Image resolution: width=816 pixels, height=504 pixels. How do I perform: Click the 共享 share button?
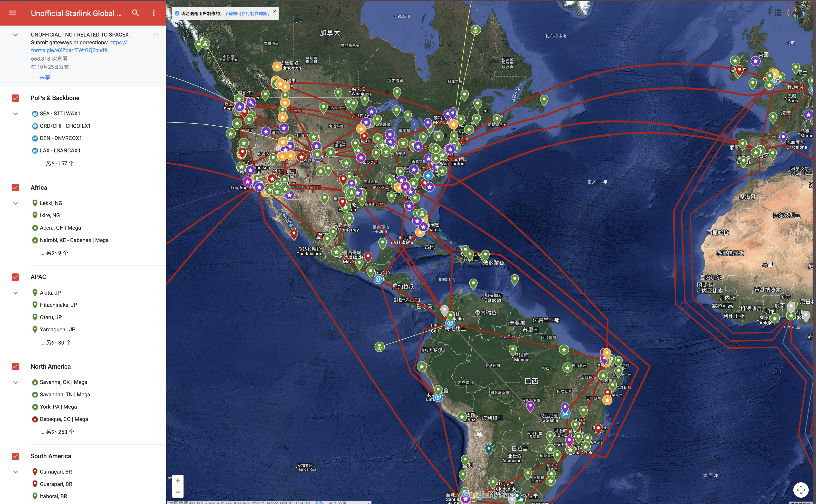(x=45, y=77)
